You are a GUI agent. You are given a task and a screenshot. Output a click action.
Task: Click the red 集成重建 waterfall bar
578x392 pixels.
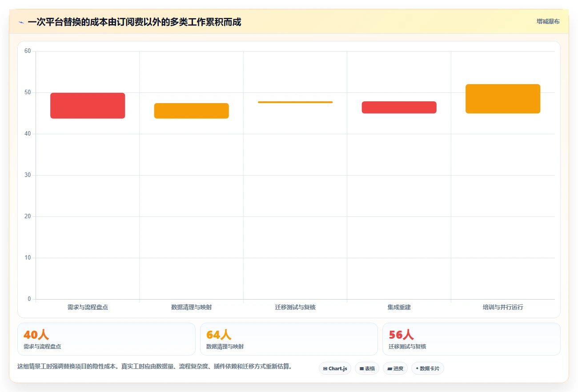399,108
